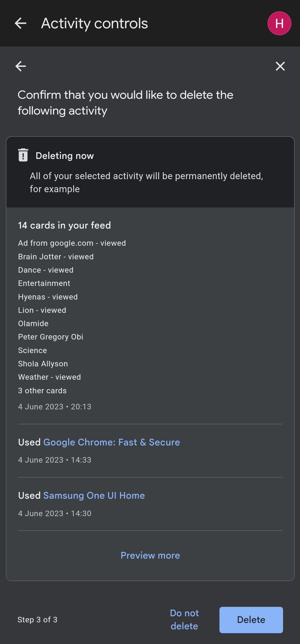Go back to the previous deletion step
The width and height of the screenshot is (300, 644).
(x=21, y=66)
